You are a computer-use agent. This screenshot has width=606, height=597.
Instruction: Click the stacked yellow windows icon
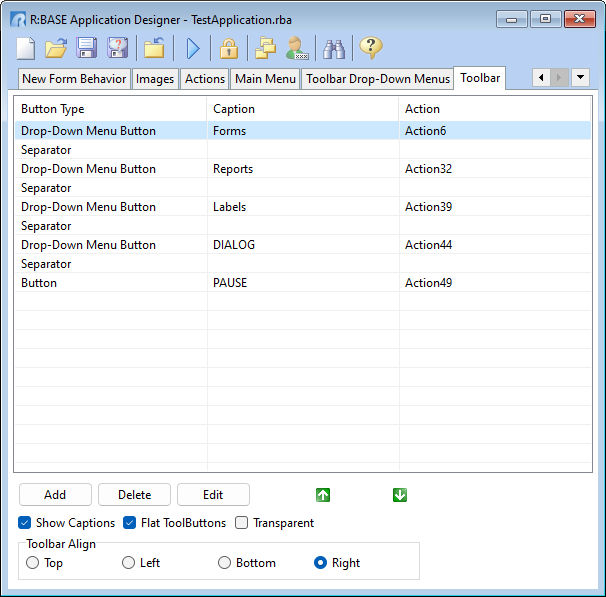click(266, 48)
